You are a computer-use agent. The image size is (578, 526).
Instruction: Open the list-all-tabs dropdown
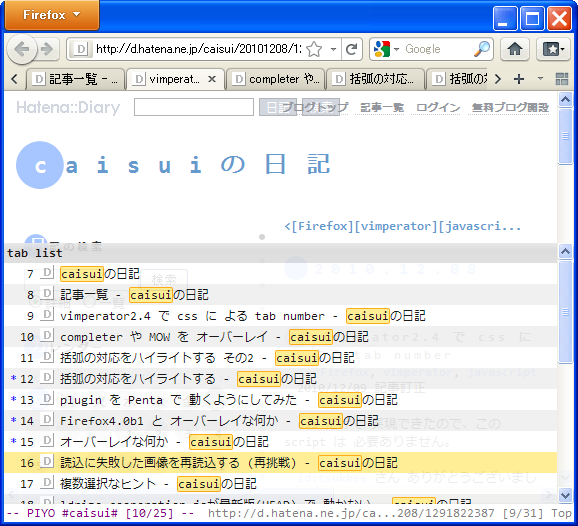540,78
